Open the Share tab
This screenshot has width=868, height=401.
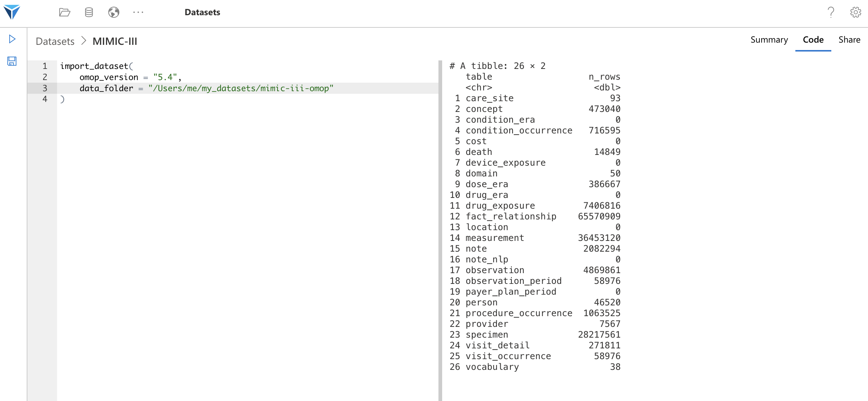pyautogui.click(x=849, y=40)
